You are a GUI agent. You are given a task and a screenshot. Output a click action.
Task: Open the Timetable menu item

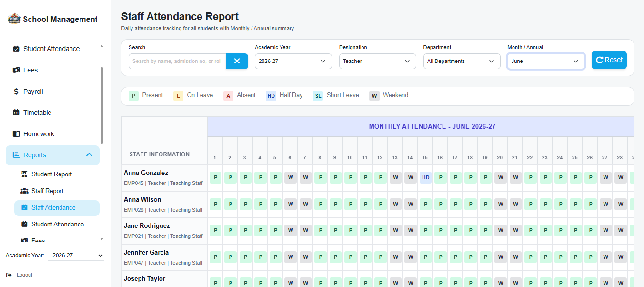click(x=37, y=113)
